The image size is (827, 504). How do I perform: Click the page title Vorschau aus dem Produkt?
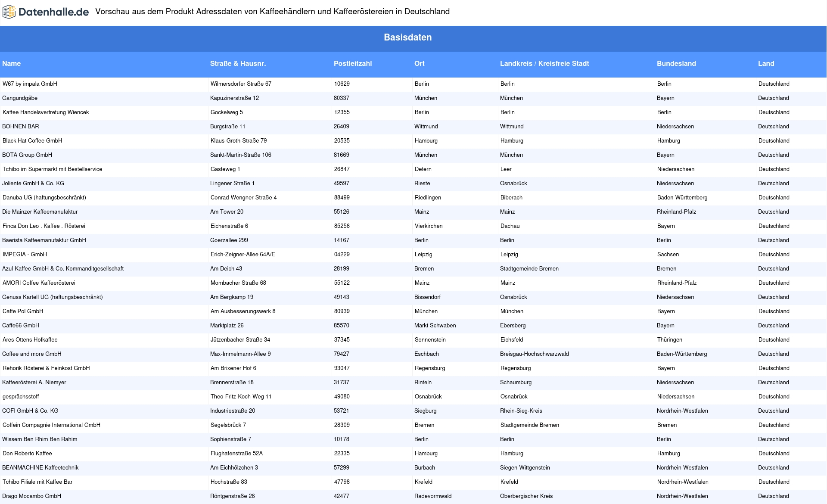pyautogui.click(x=272, y=12)
